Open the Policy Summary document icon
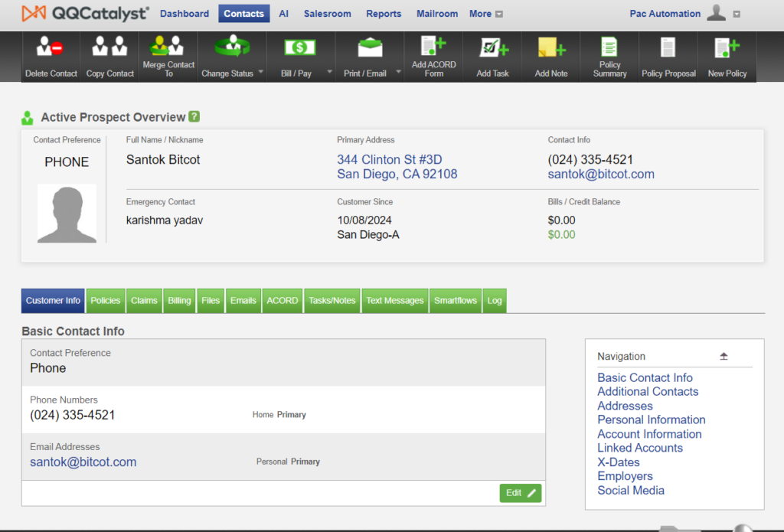 (x=609, y=47)
